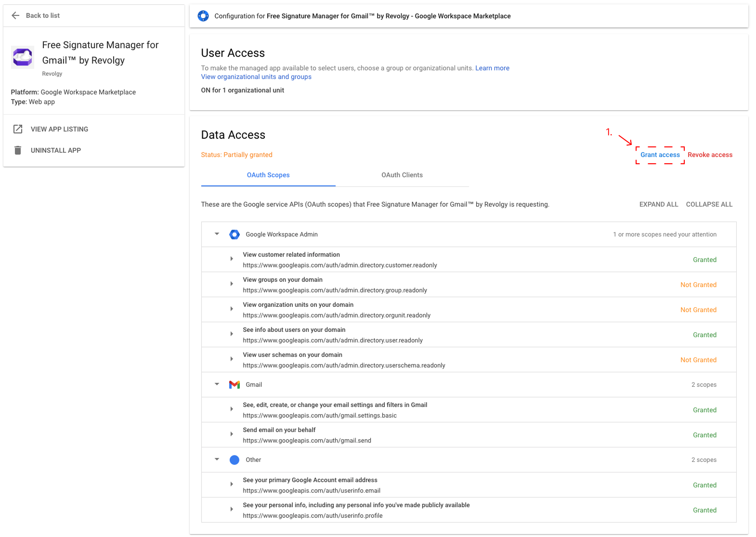The image size is (756, 537).
Task: Click the blue circle icon for Other
Action: [x=235, y=460]
